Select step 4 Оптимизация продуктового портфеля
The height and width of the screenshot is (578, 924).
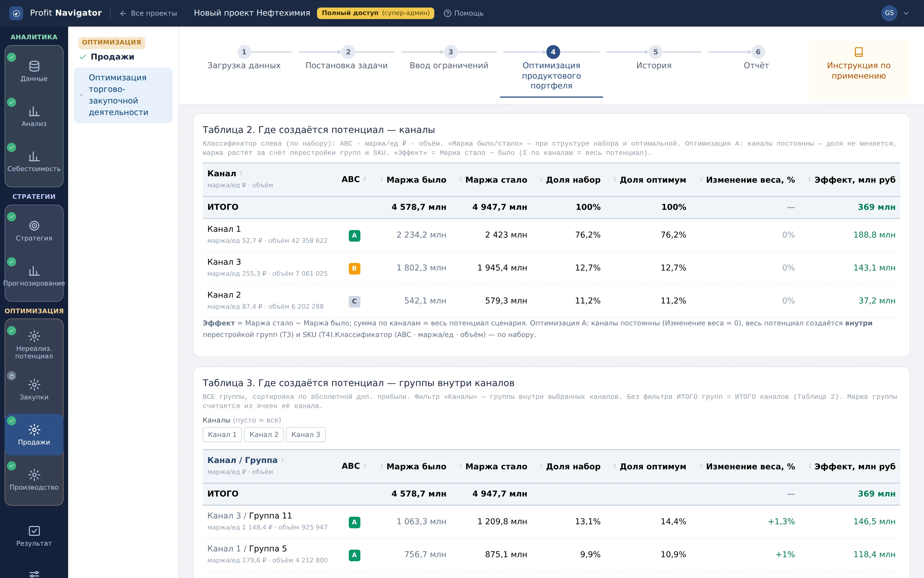click(x=551, y=69)
